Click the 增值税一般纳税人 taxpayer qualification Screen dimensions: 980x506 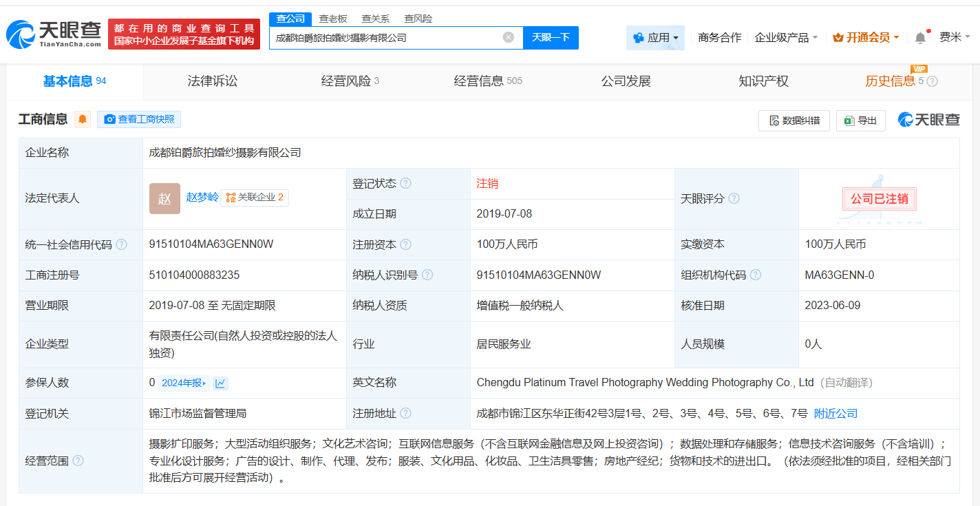(x=520, y=306)
